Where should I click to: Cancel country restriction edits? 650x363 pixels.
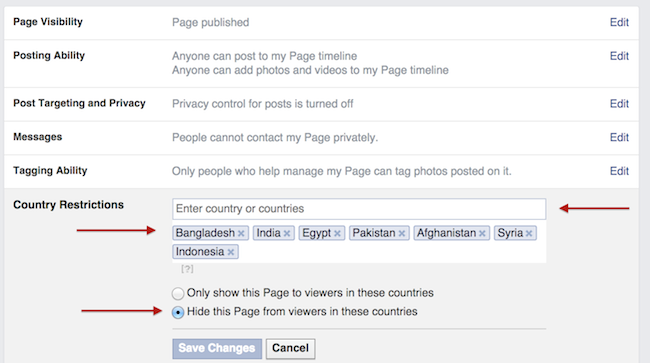290,348
